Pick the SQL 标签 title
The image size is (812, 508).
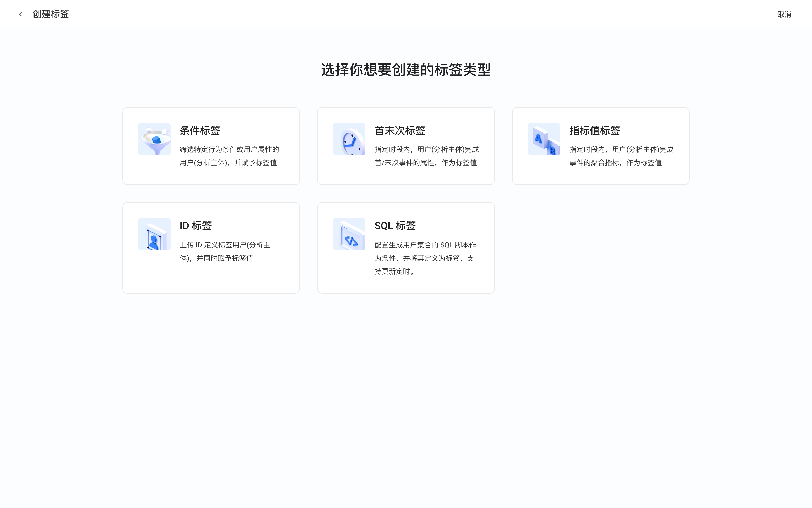click(x=395, y=226)
